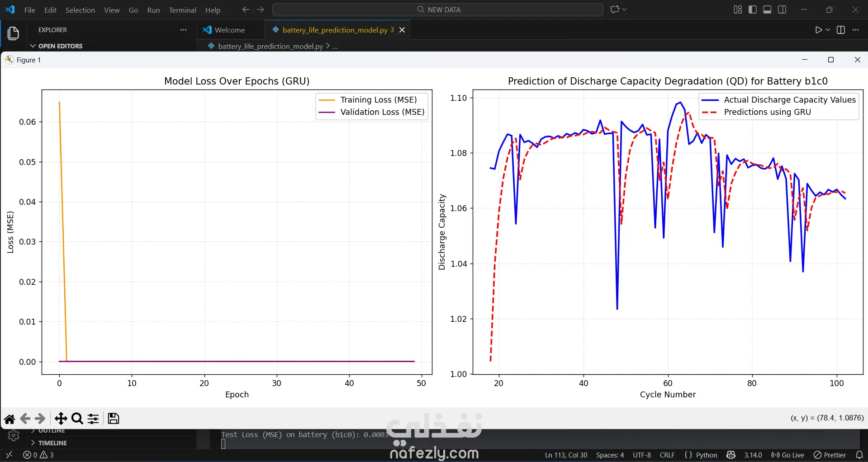Screen dimensions: 868x462
Task: Open the Customize Layout icon
Action: [x=738, y=9]
